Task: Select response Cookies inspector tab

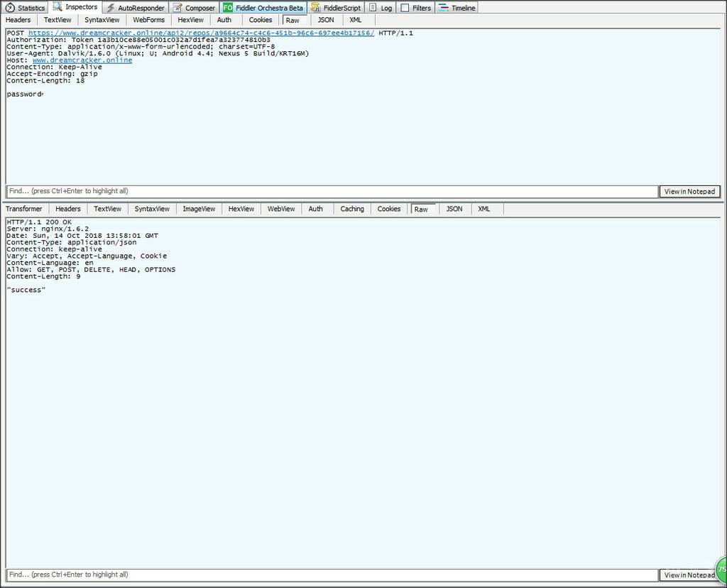Action: (389, 209)
